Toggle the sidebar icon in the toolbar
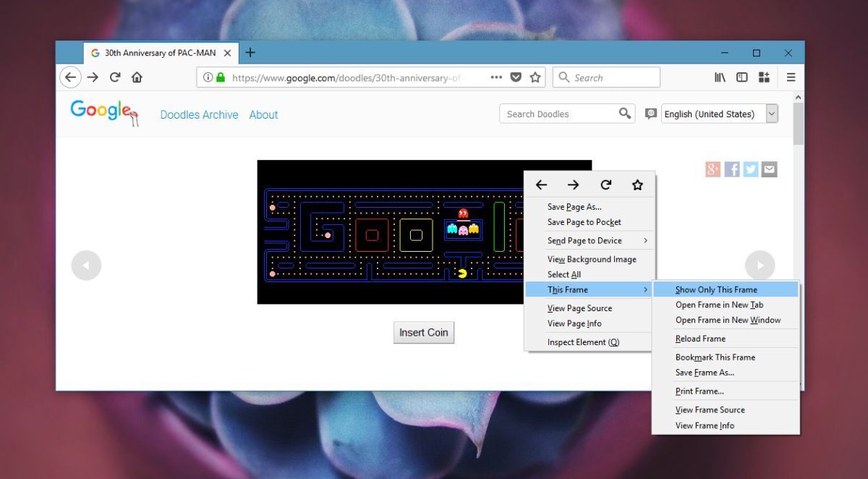868x479 pixels. coord(741,77)
